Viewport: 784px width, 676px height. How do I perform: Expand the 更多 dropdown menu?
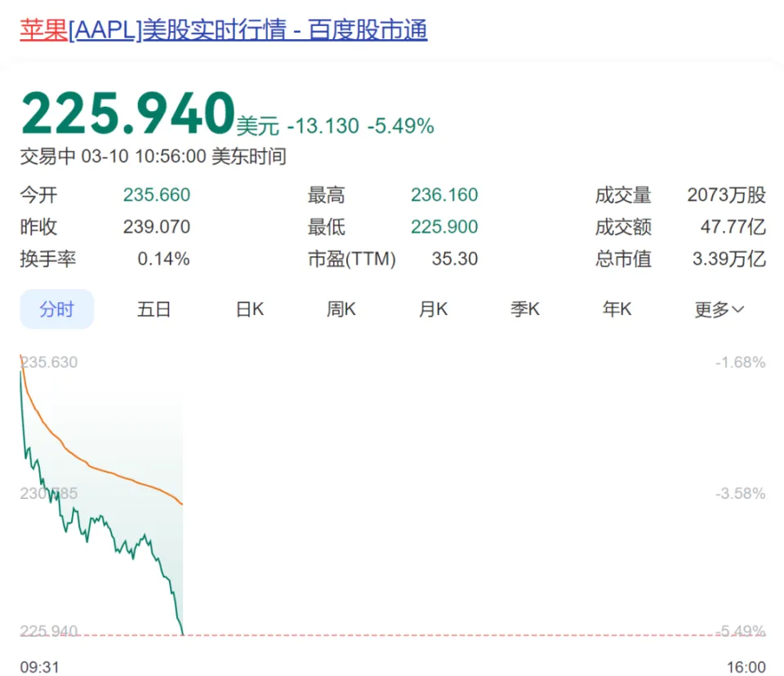[719, 309]
